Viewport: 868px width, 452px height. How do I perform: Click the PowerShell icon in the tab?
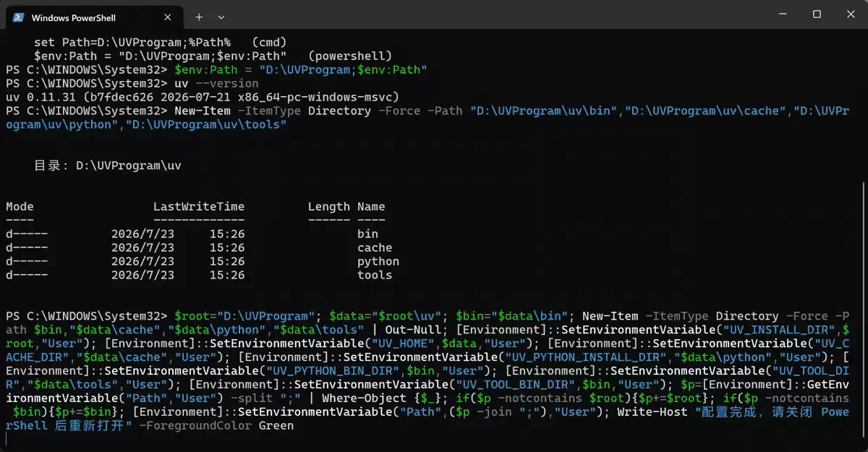(x=18, y=17)
